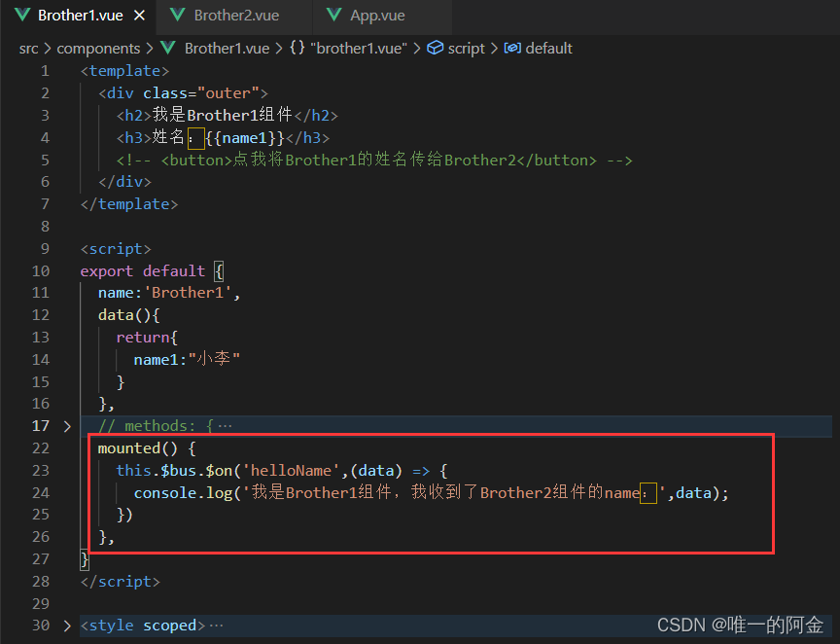Click 'helloName' event string

[x=291, y=471]
